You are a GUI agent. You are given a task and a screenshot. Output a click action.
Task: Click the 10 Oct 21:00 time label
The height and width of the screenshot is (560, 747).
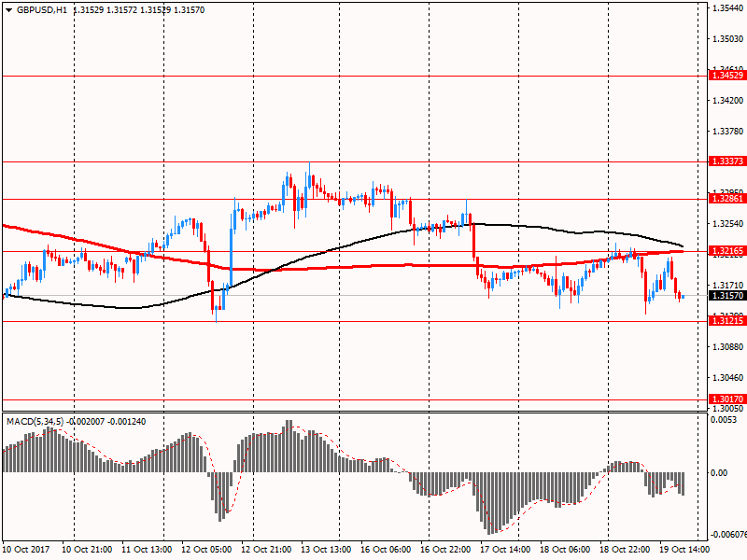click(x=87, y=550)
